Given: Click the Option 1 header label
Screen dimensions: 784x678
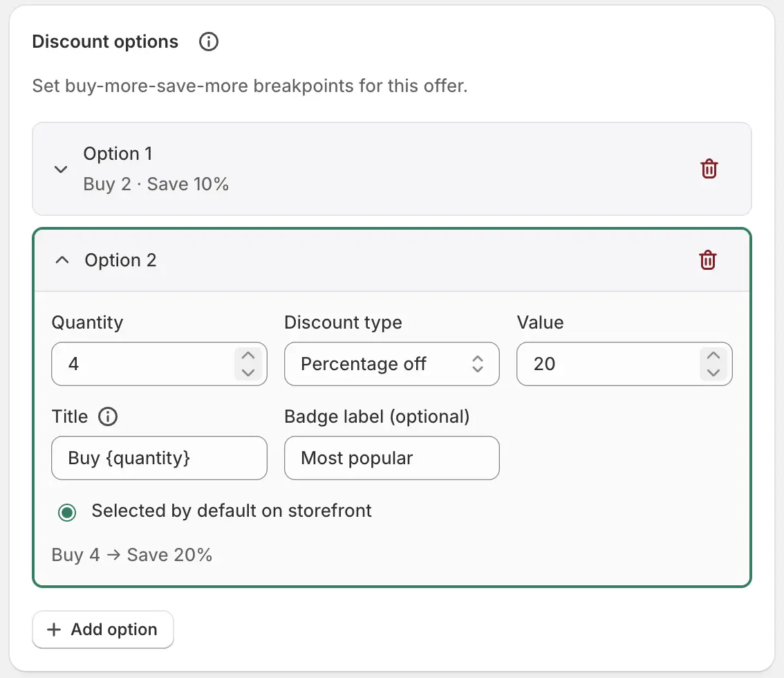Looking at the screenshot, I should [118, 154].
